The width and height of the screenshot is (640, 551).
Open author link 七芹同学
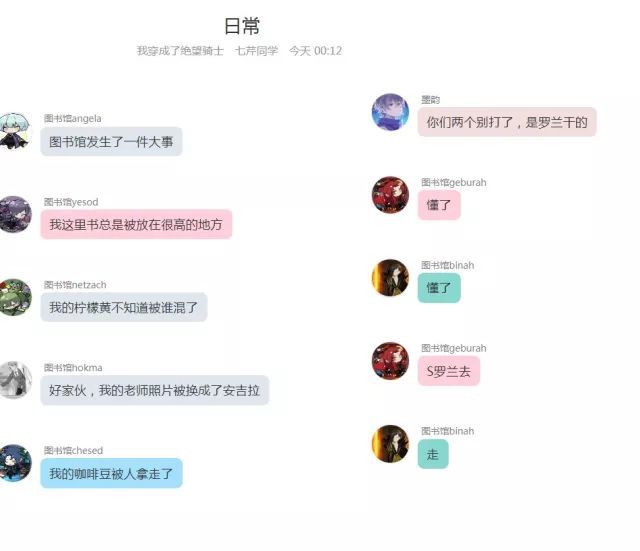point(256,51)
